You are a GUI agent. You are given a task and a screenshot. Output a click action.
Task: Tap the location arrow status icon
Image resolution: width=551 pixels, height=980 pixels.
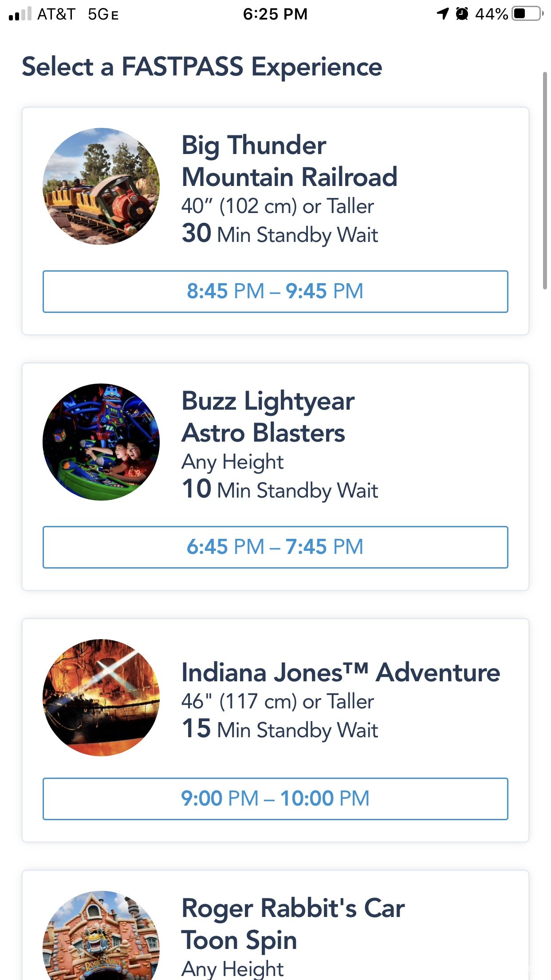tap(443, 14)
